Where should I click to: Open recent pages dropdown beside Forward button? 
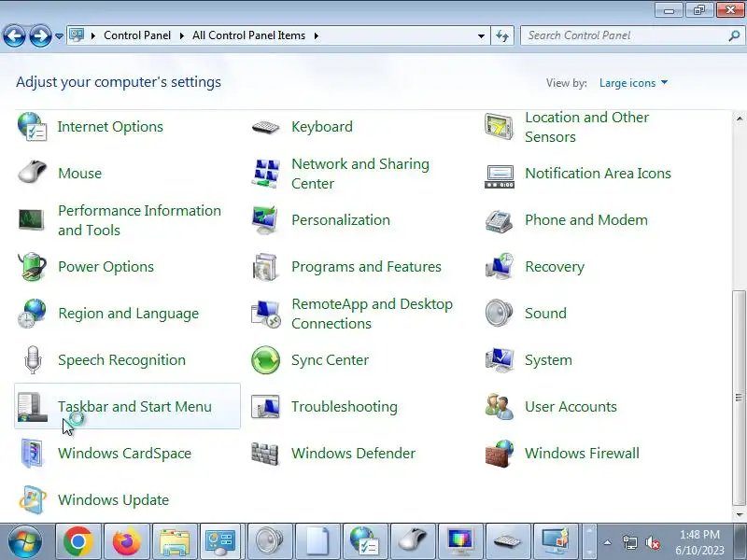59,36
